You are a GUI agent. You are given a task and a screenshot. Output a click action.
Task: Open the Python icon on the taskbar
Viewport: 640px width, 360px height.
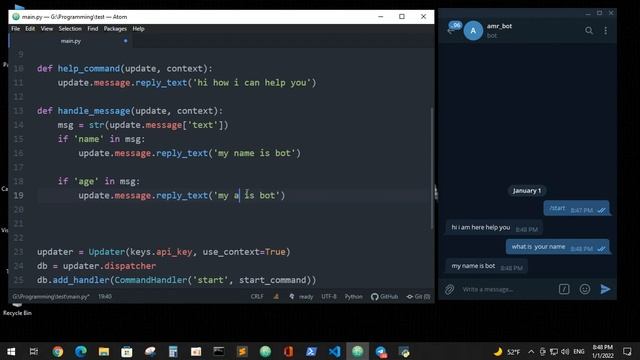point(404,351)
